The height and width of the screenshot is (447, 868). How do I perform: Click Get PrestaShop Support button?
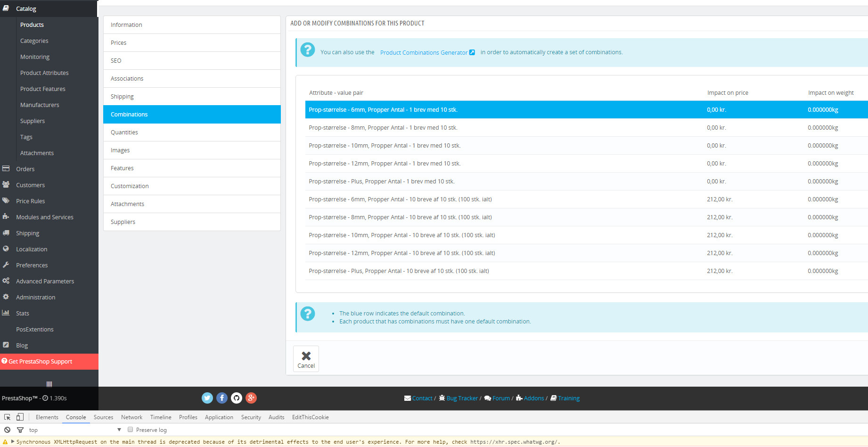point(49,362)
